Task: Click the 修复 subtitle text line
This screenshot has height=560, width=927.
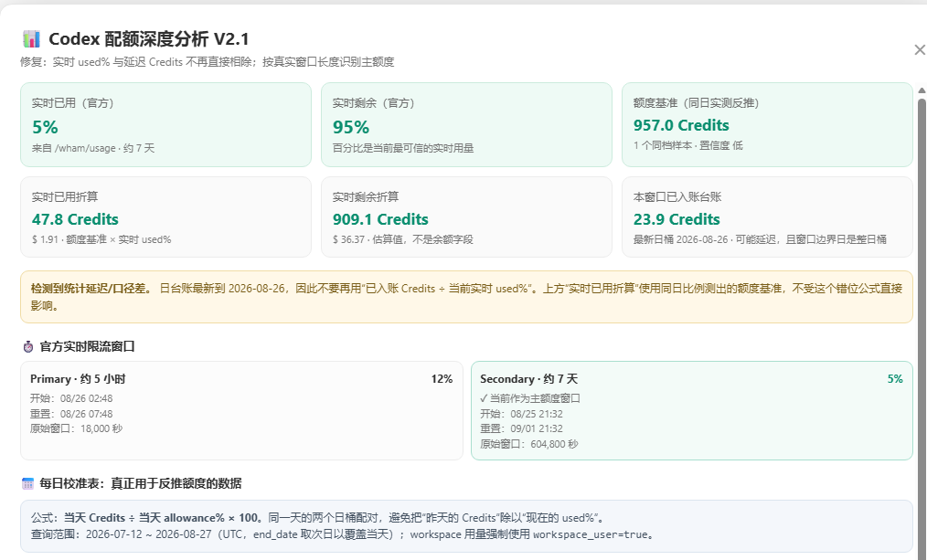Action: [207, 62]
